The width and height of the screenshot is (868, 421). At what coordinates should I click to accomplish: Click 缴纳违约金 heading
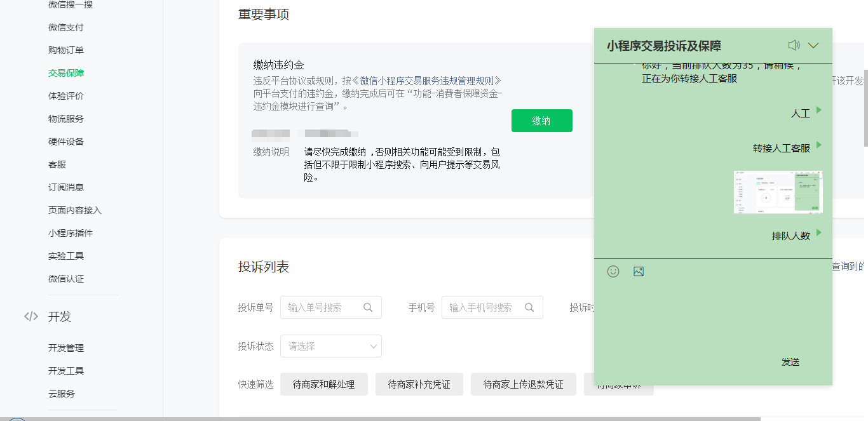[279, 65]
